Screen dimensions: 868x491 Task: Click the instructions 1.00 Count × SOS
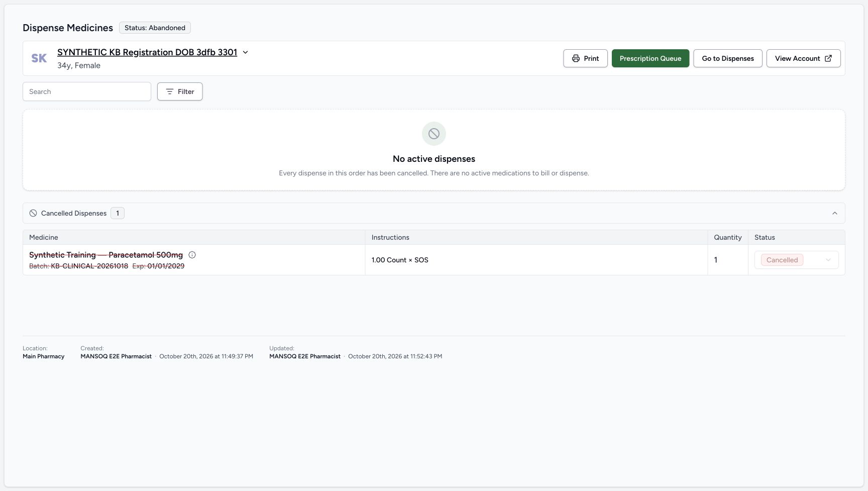tap(400, 260)
